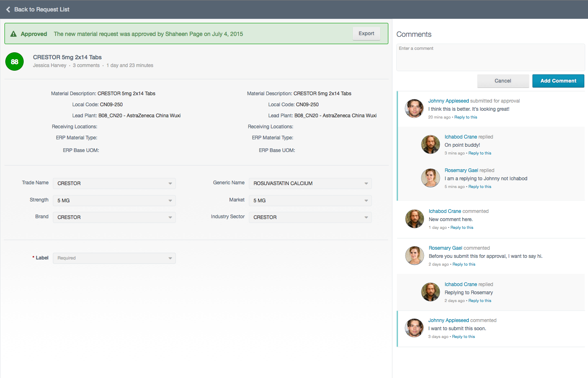
Task: Click Ichabod Crane's avatar on 'On point buddy!'
Action: 430,145
